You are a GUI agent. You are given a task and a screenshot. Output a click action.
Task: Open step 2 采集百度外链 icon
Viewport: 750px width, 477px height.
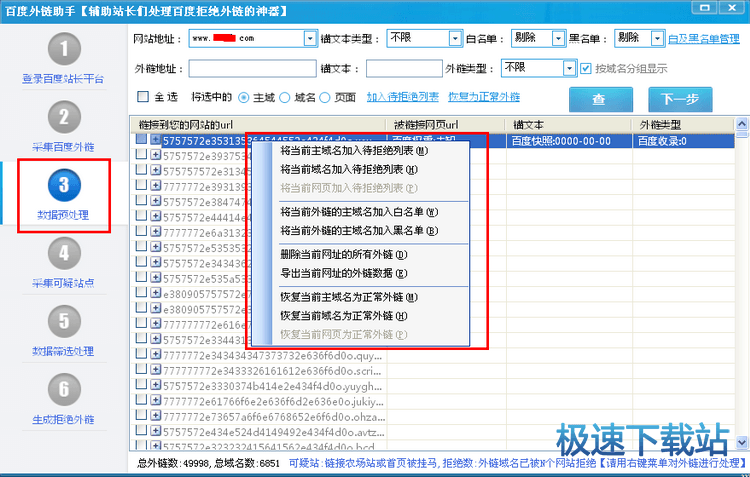[64, 117]
